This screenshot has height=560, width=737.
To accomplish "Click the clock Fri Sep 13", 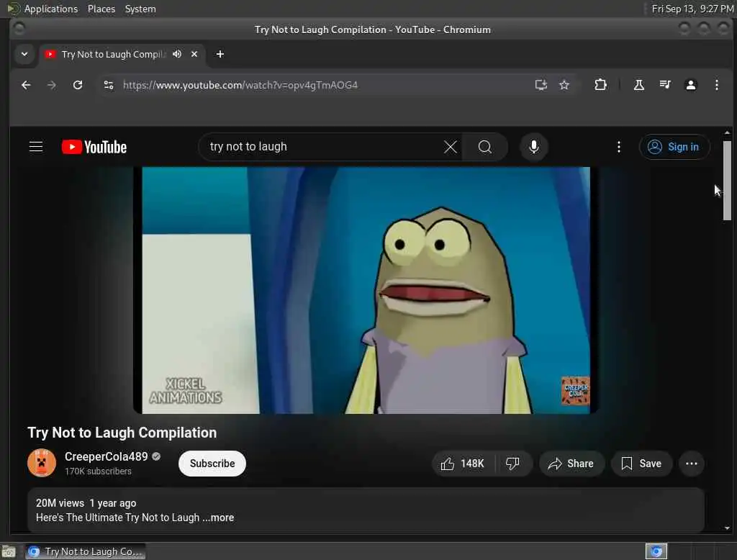I will pos(692,9).
